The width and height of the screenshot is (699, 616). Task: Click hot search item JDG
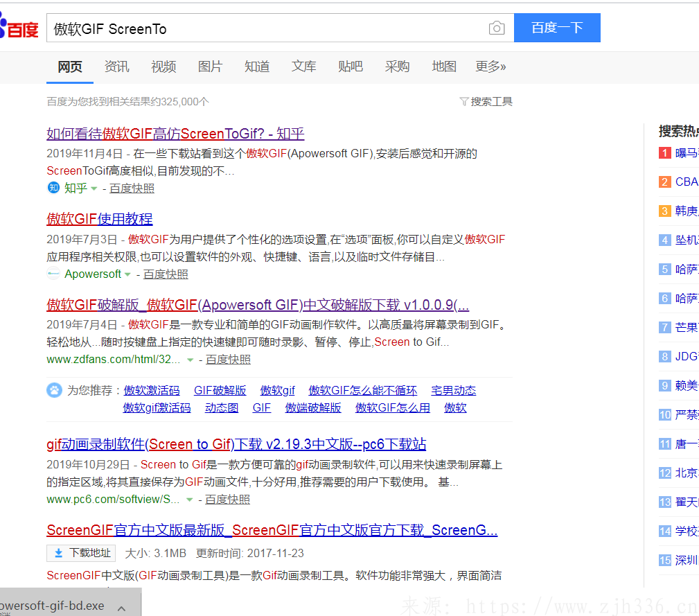[687, 357]
